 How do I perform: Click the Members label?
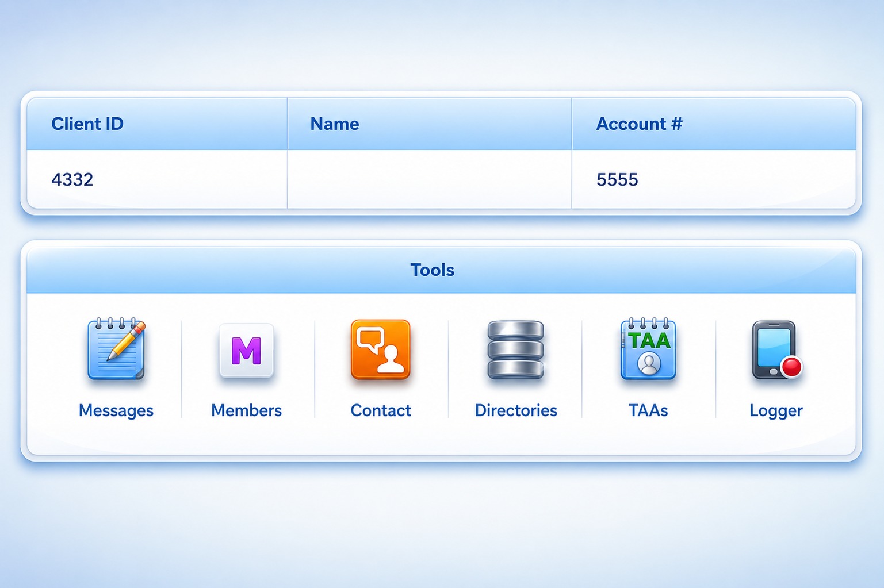pos(246,410)
